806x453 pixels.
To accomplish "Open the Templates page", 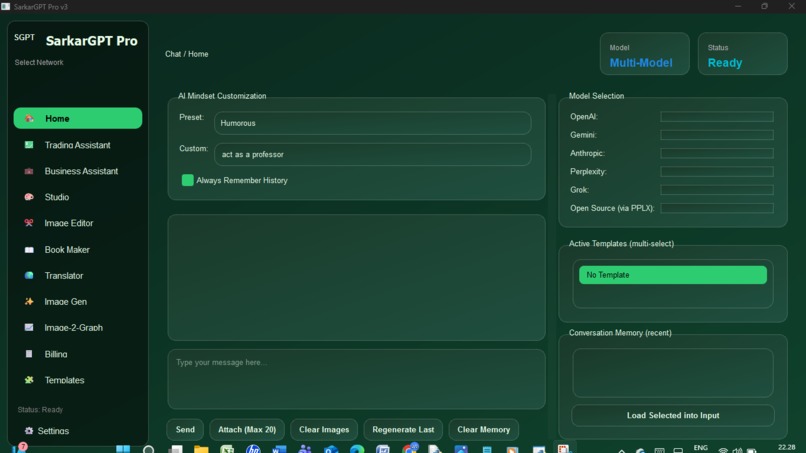I will pos(78,380).
